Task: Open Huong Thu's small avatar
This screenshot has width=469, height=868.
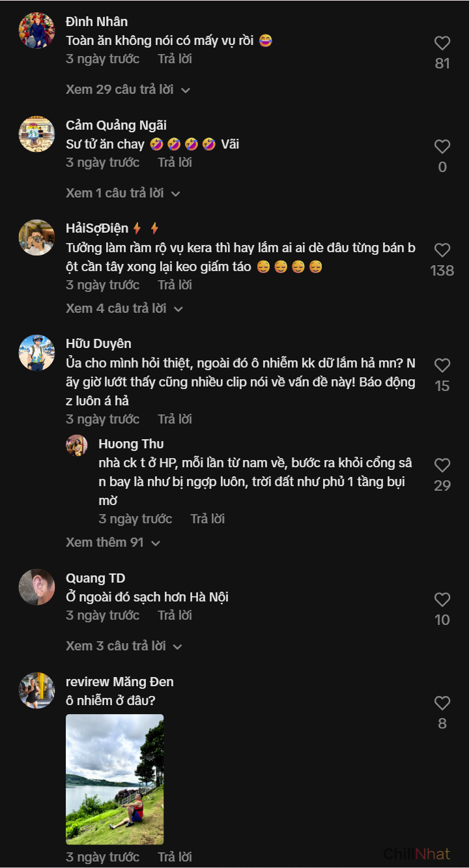Action: [x=77, y=446]
